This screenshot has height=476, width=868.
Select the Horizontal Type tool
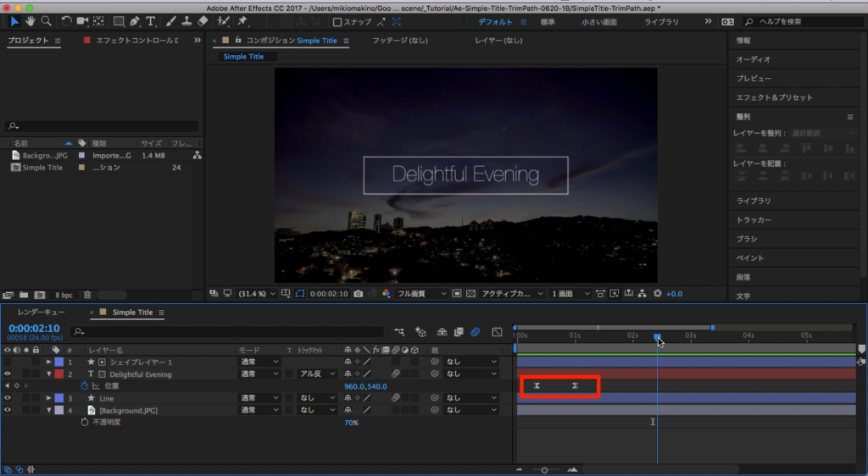(152, 21)
